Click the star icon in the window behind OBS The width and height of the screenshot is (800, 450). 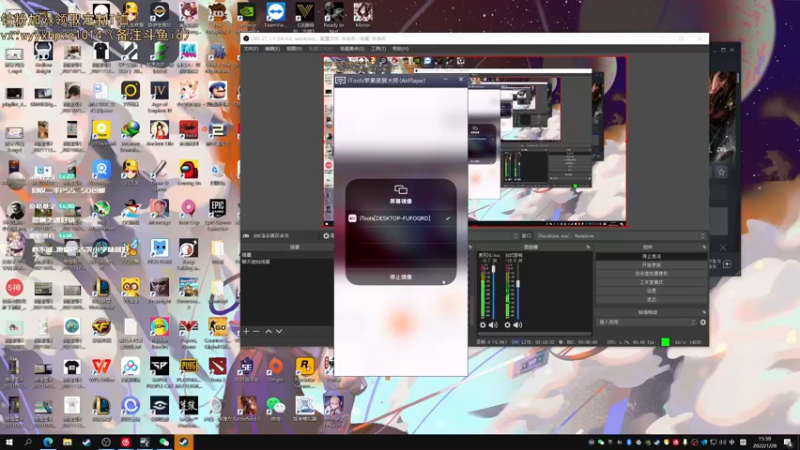pyautogui.click(x=721, y=172)
